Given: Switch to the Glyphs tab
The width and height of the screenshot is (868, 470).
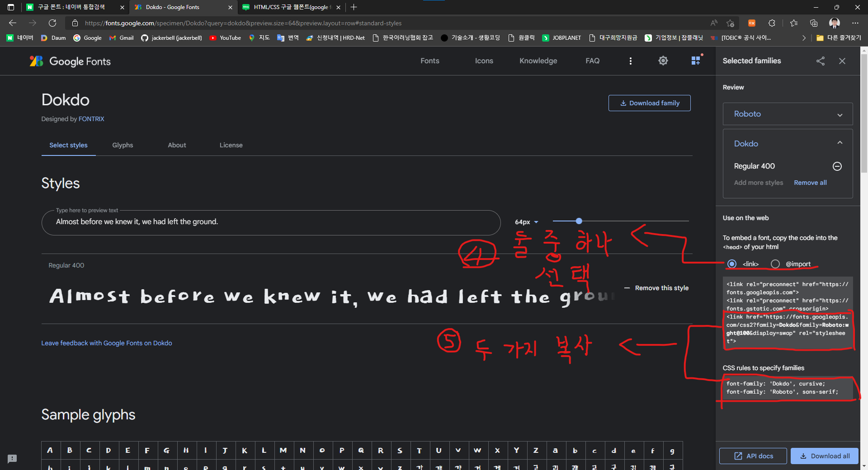Looking at the screenshot, I should click(x=123, y=145).
